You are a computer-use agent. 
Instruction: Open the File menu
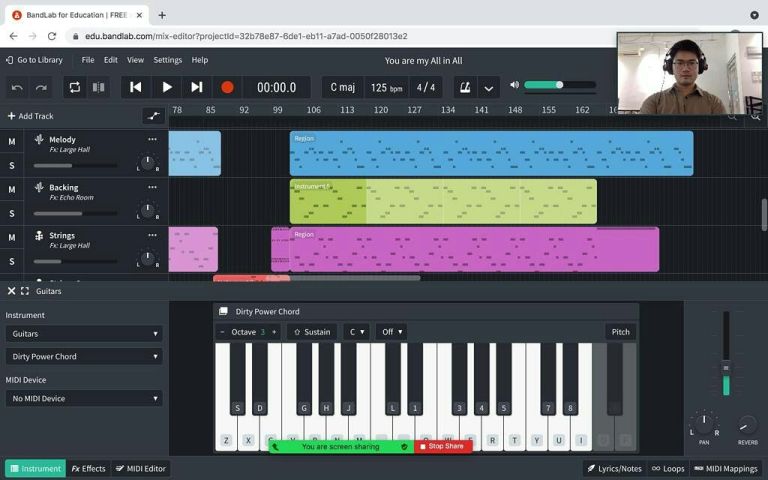(88, 60)
